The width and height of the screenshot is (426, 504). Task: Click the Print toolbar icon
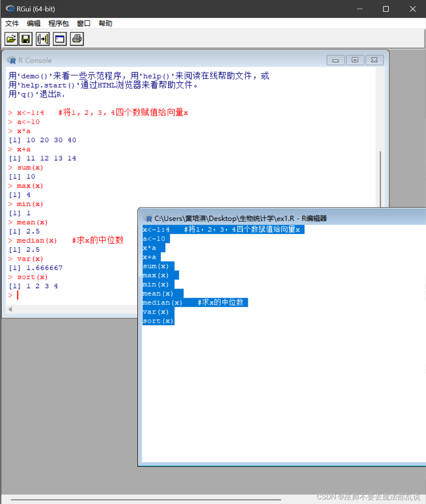pos(77,39)
